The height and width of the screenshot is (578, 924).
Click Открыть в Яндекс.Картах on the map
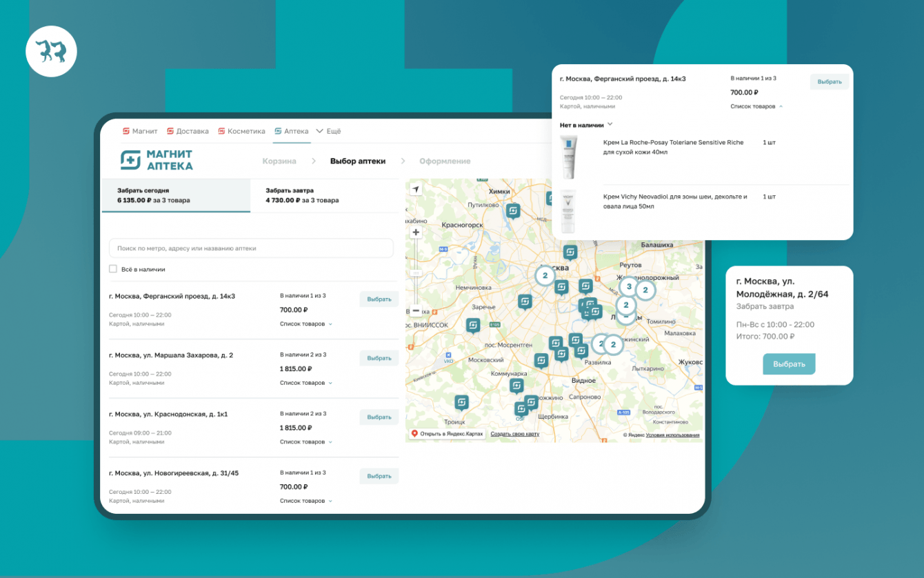click(447, 434)
